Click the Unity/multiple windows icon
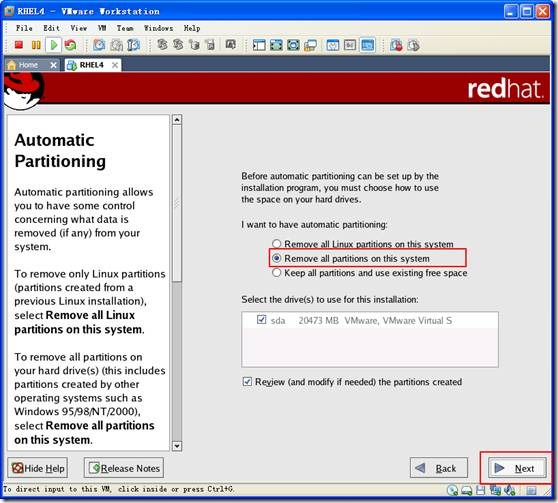Image resolution: width=558 pixels, height=503 pixels. [x=310, y=45]
